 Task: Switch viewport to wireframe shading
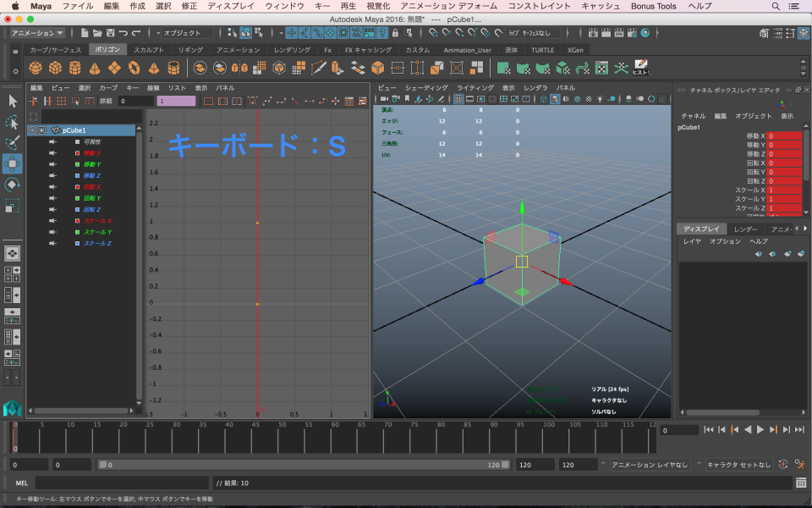(543, 99)
